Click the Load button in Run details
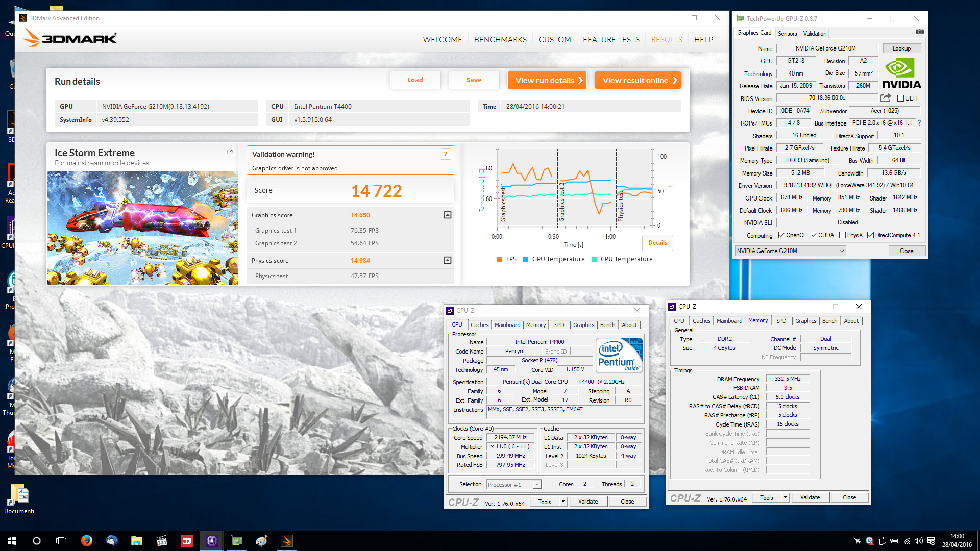This screenshot has width=980, height=551. (x=415, y=80)
